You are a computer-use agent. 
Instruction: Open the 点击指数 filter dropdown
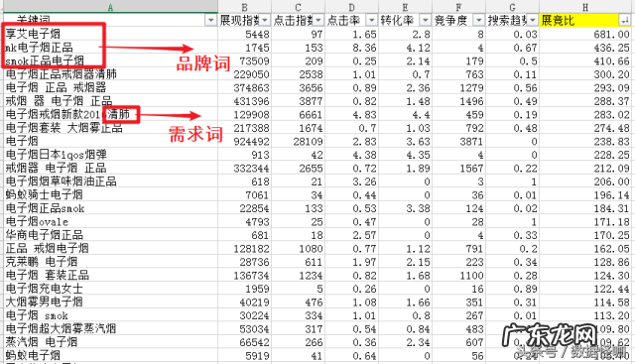coord(318,20)
